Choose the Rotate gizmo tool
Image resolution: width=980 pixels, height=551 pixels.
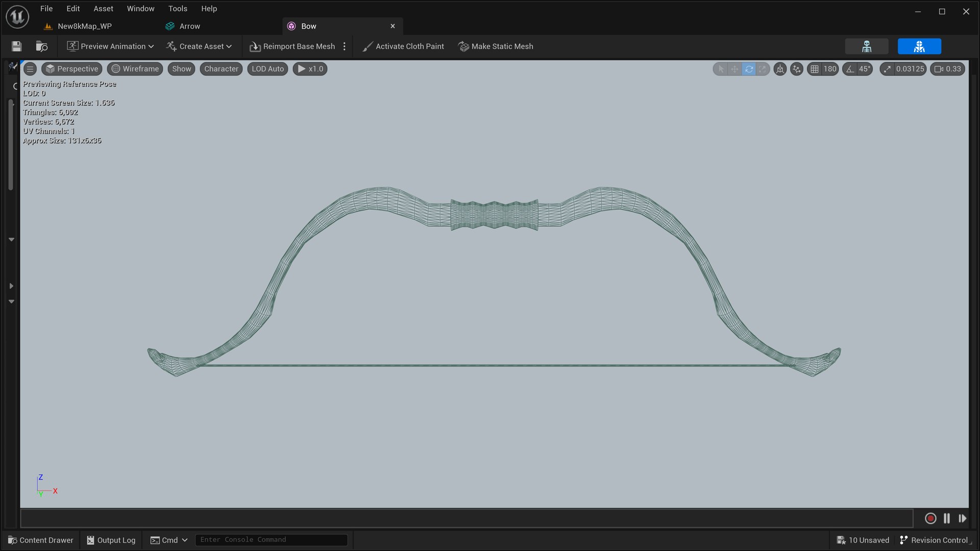click(749, 69)
